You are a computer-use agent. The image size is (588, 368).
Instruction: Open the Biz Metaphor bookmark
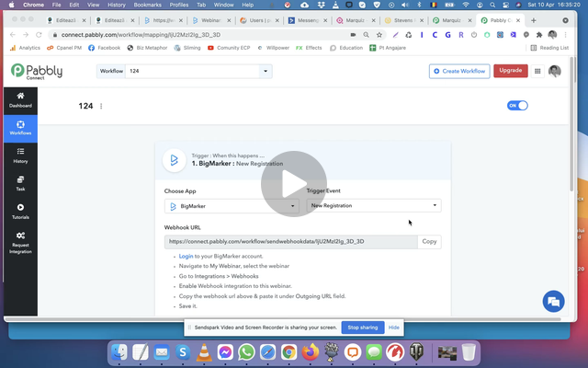click(x=147, y=48)
